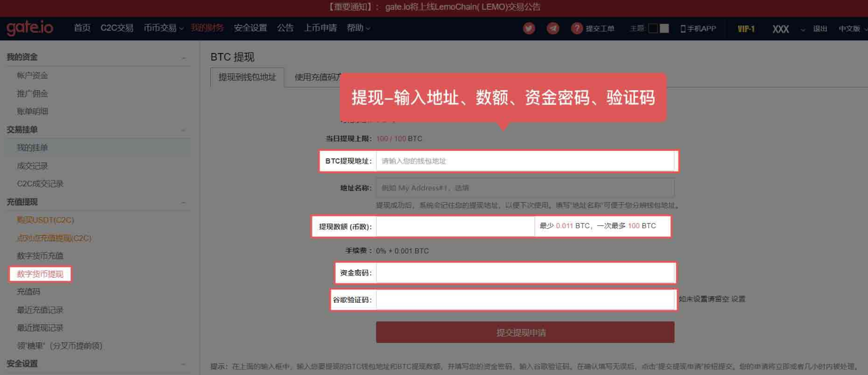868x375 pixels.
Task: Collapse the 交易挂单 sidebar section
Action: coord(184,130)
